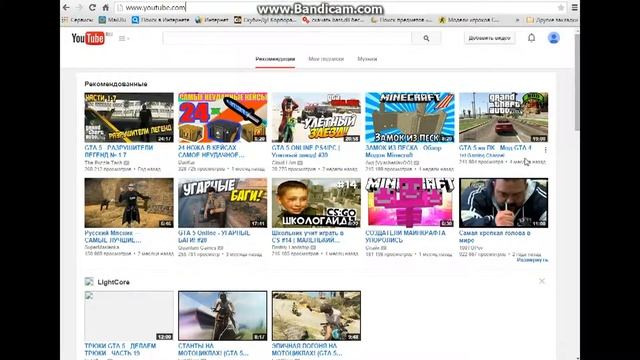Open the Модели игроков bookmark
The width and height of the screenshot is (640, 360).
(x=469, y=20)
